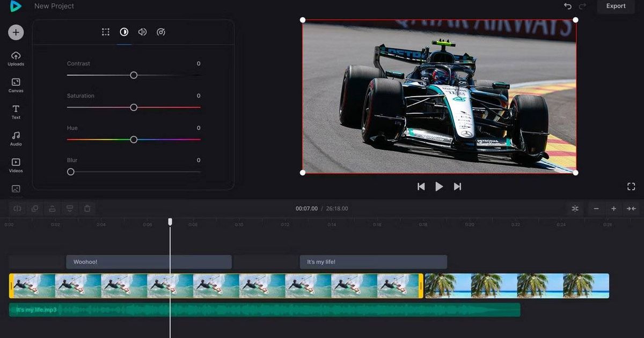
Task: Adjust the Saturation slider handle
Action: pos(134,107)
